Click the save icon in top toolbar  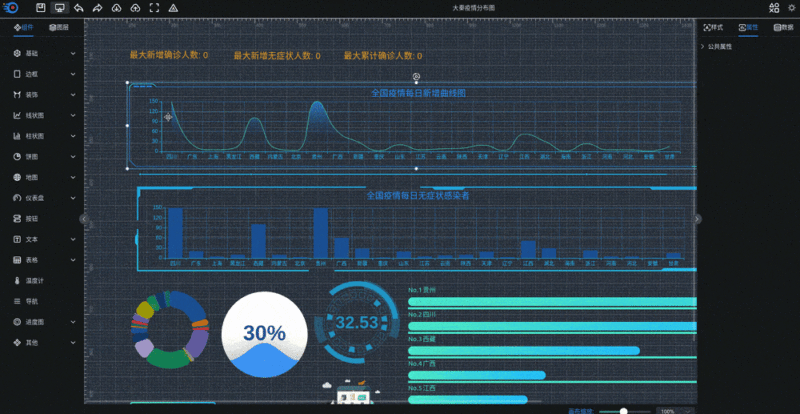[42, 7]
